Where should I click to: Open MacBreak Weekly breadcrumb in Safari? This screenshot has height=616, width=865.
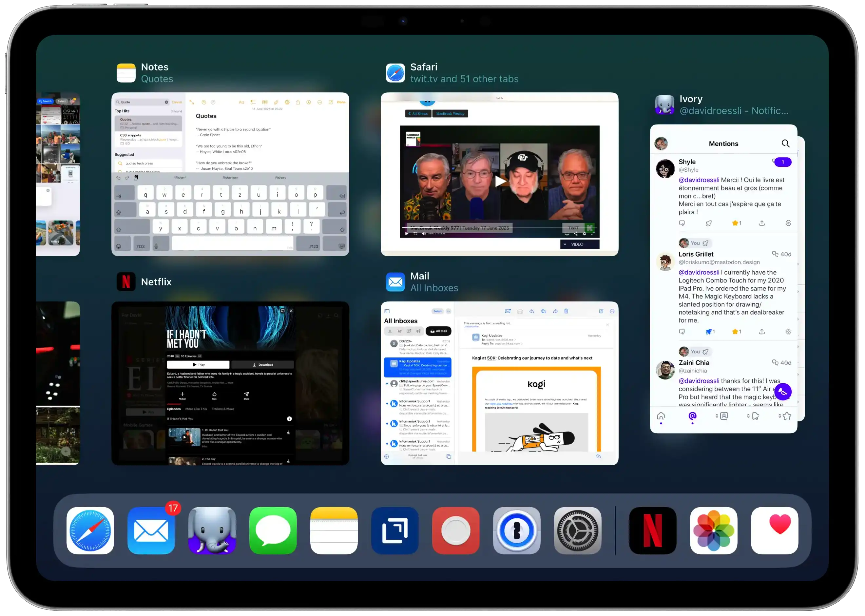click(450, 113)
